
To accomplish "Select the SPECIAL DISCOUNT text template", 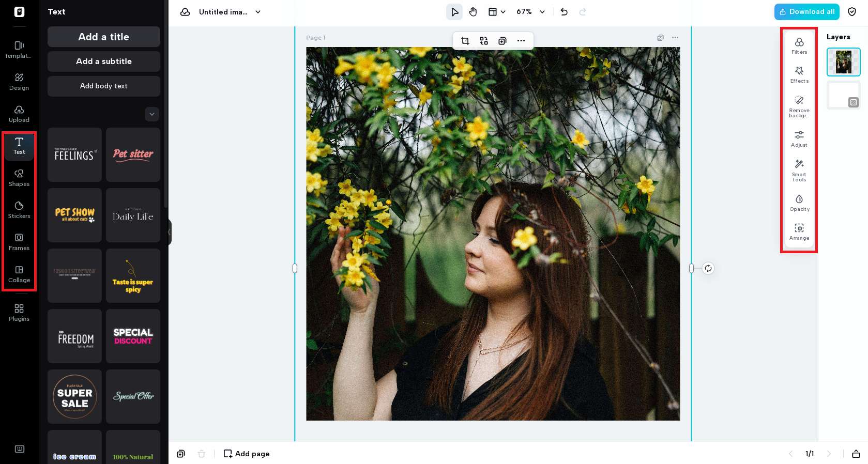I will (133, 336).
